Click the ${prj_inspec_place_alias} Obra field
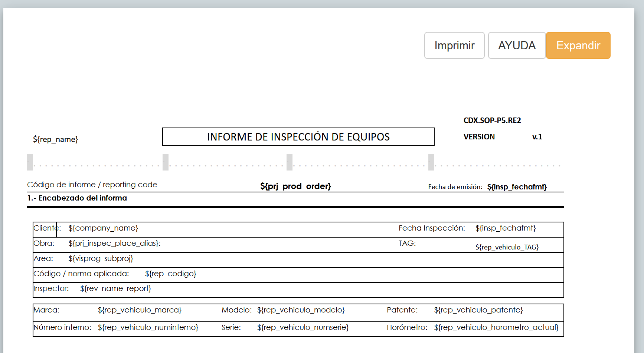Viewport: 644px width, 354px height. [x=114, y=243]
